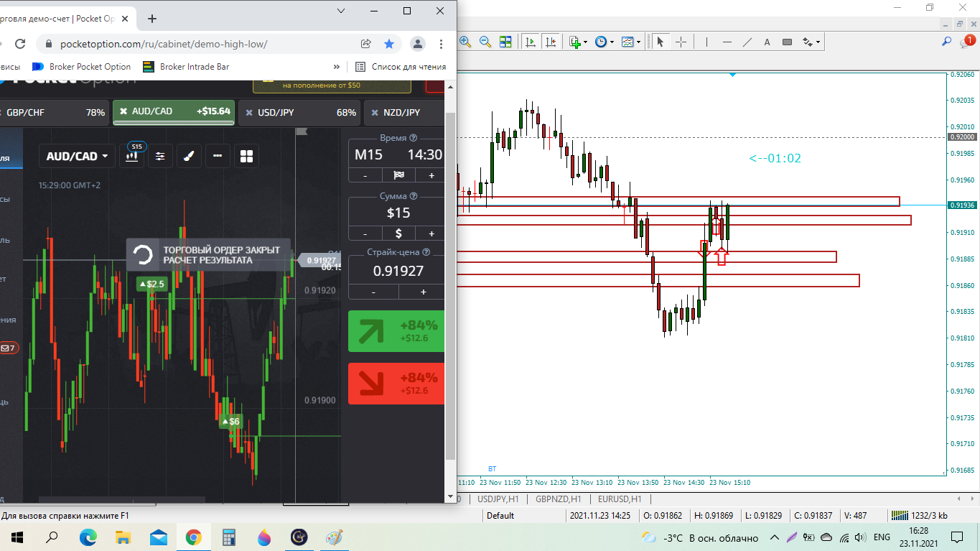Open the indicators sliders icon
Image resolution: width=980 pixels, height=551 pixels.
pos(160,156)
